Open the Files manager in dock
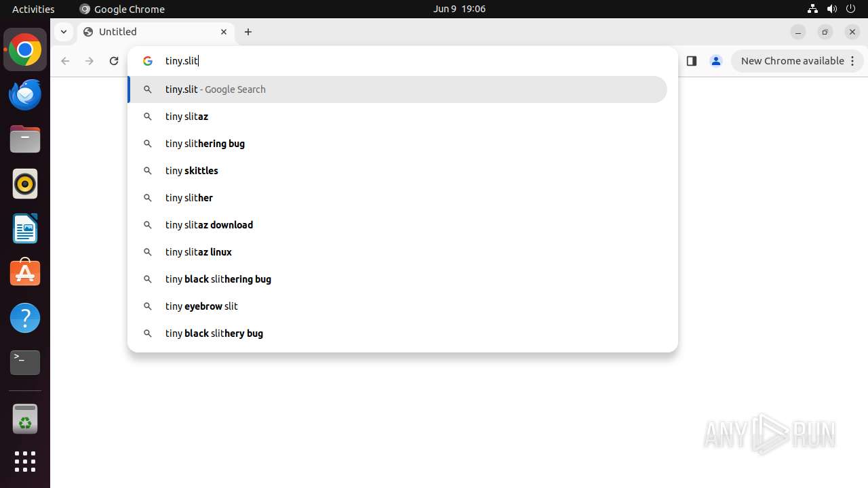868x488 pixels. (x=25, y=139)
